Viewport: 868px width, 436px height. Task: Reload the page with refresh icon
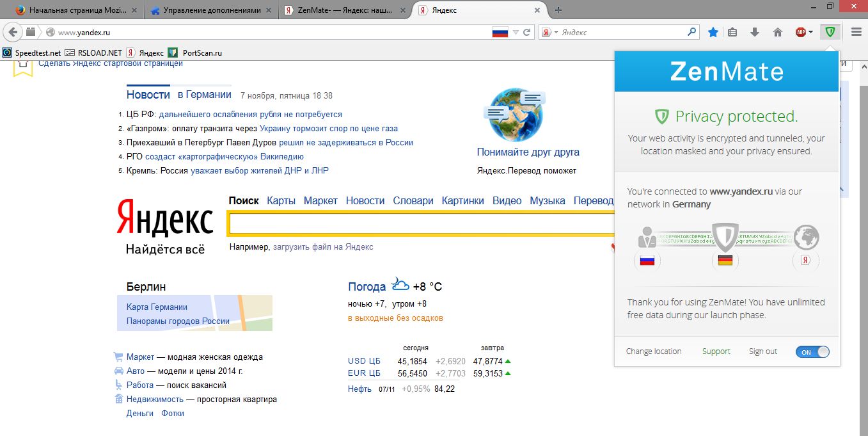[527, 32]
